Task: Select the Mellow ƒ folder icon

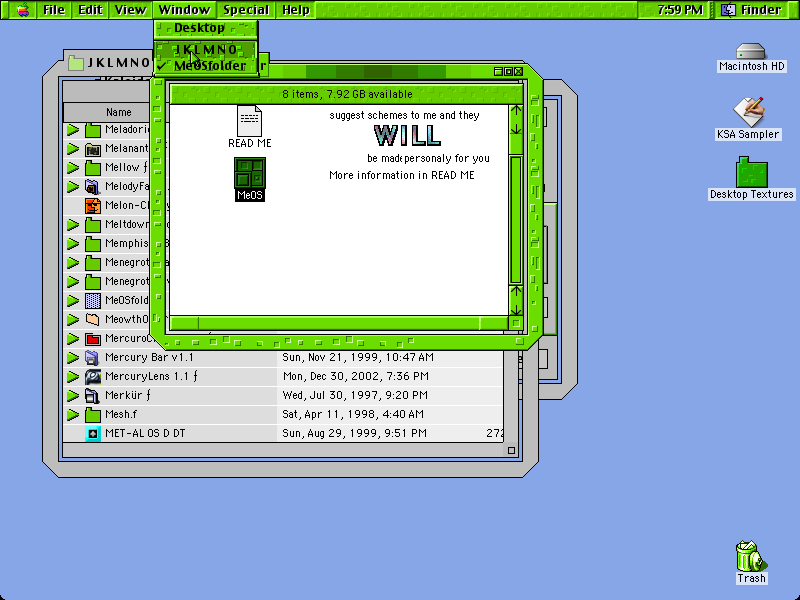Action: coord(93,168)
